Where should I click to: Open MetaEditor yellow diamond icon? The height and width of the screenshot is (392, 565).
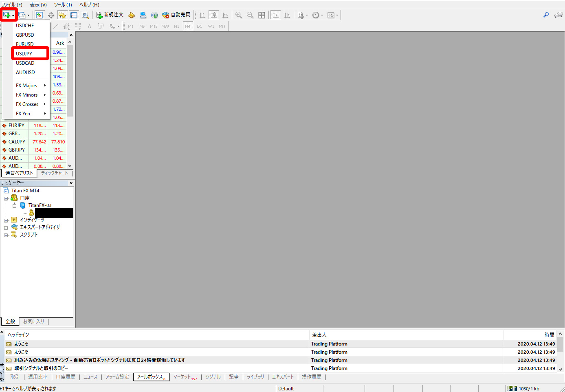[132, 15]
